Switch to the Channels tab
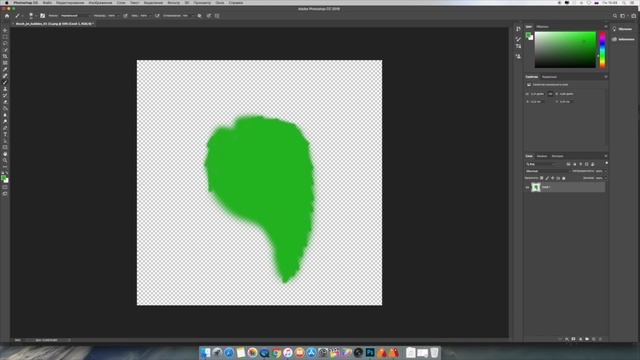Viewport: 640px width, 360px height. (x=542, y=156)
